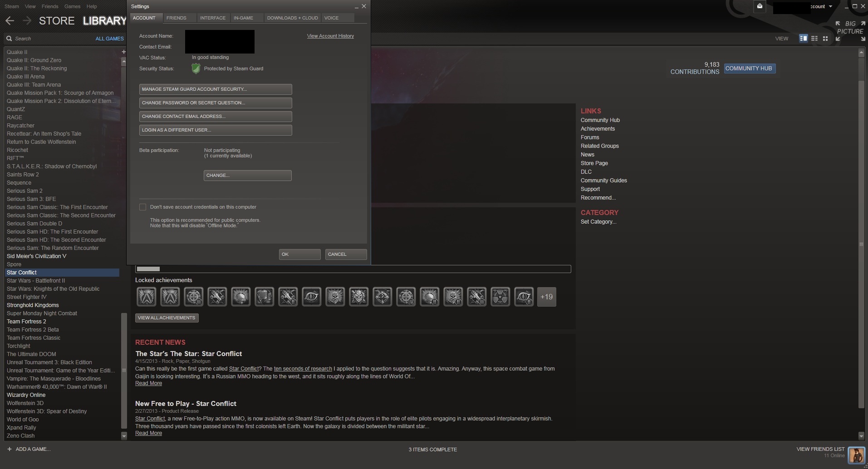Click the eye achievement without a numeral
868x469 pixels.
coord(311,297)
